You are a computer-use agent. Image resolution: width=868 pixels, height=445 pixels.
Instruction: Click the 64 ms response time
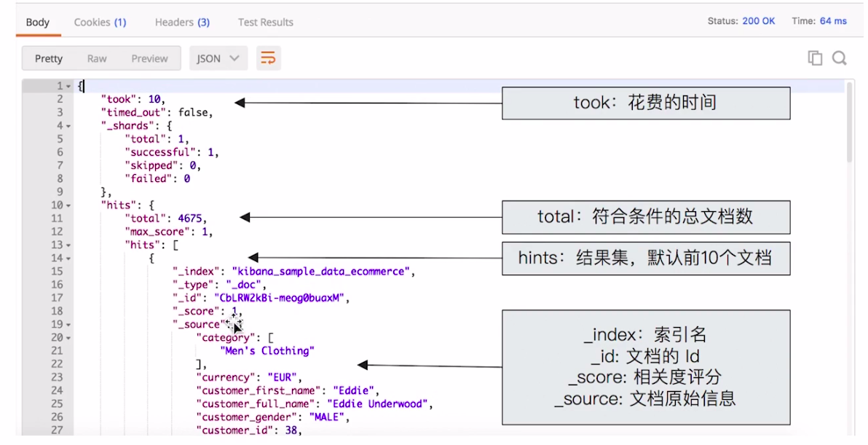pyautogui.click(x=833, y=21)
